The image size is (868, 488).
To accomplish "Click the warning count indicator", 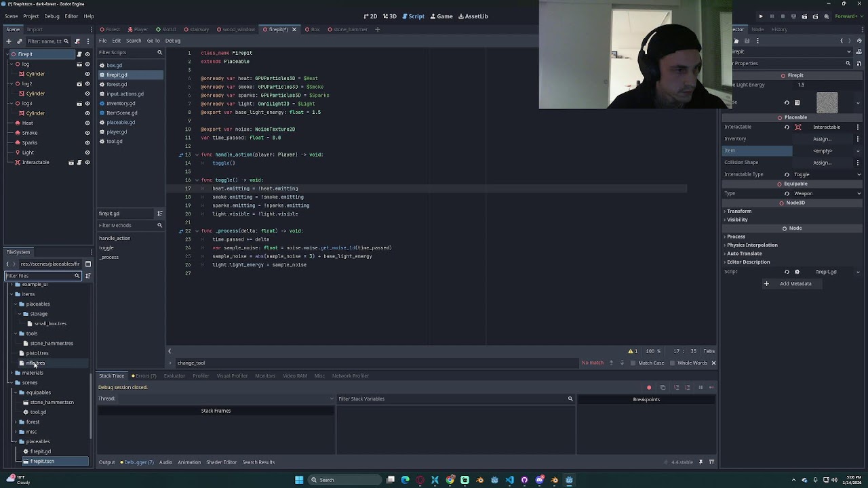I will pyautogui.click(x=633, y=351).
